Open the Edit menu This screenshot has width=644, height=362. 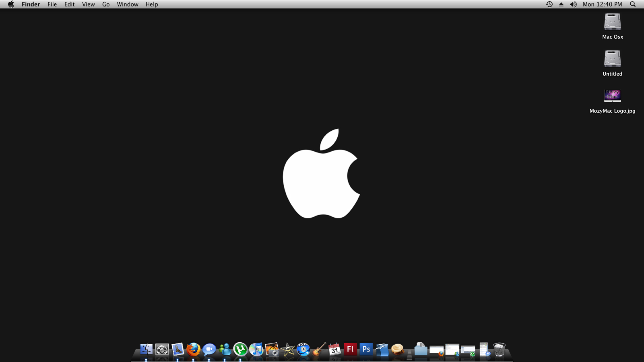coord(69,4)
